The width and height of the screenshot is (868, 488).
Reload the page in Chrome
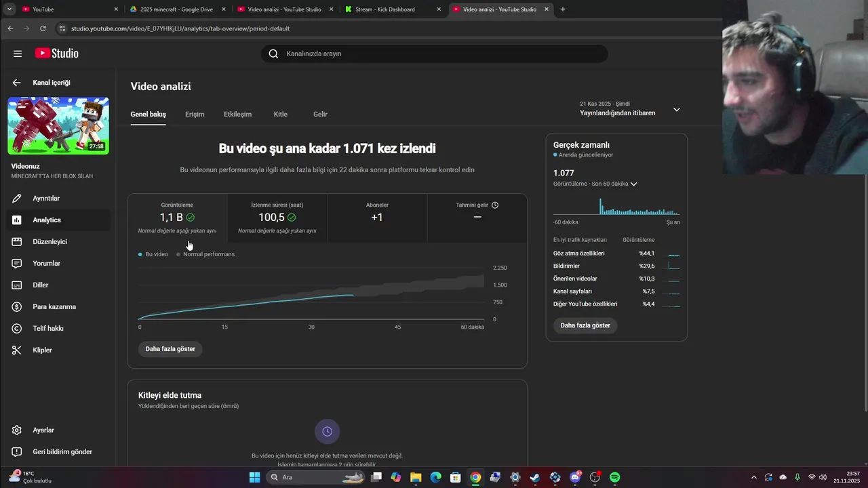click(x=43, y=28)
